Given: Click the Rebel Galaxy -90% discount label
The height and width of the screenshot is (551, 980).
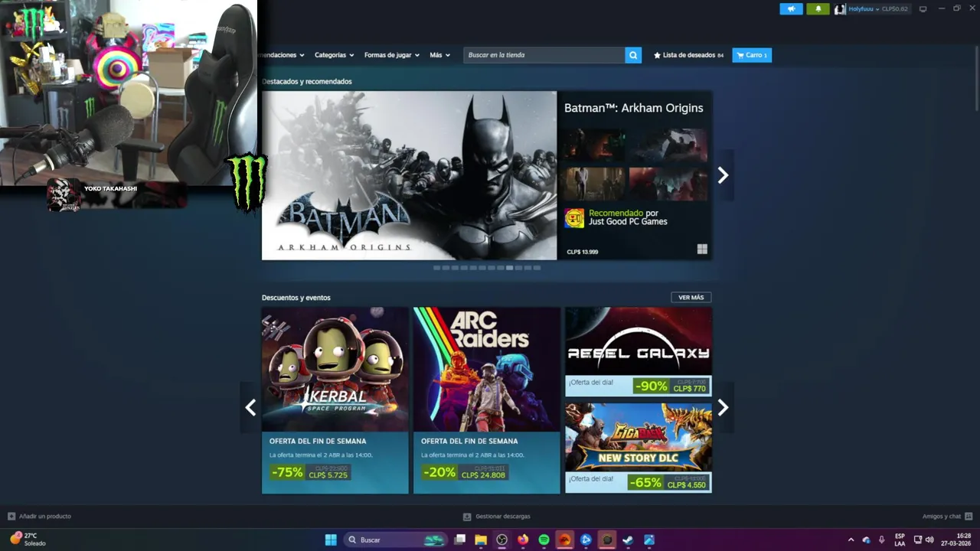Looking at the screenshot, I should [651, 386].
